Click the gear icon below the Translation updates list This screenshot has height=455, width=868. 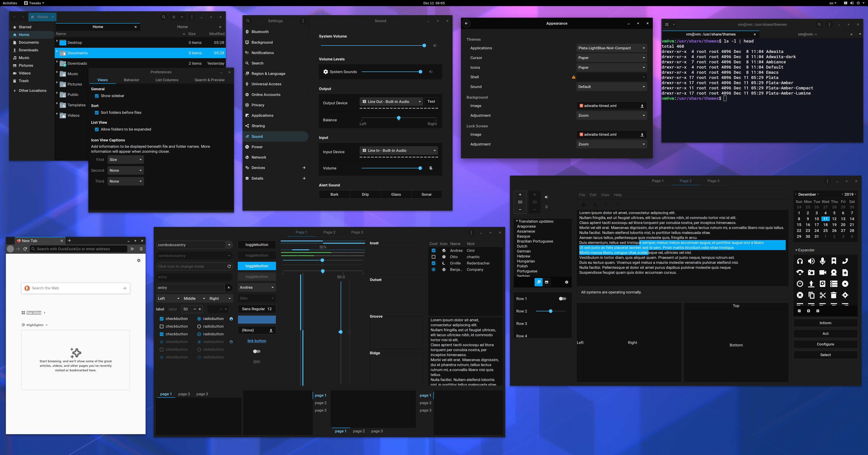[x=566, y=282]
